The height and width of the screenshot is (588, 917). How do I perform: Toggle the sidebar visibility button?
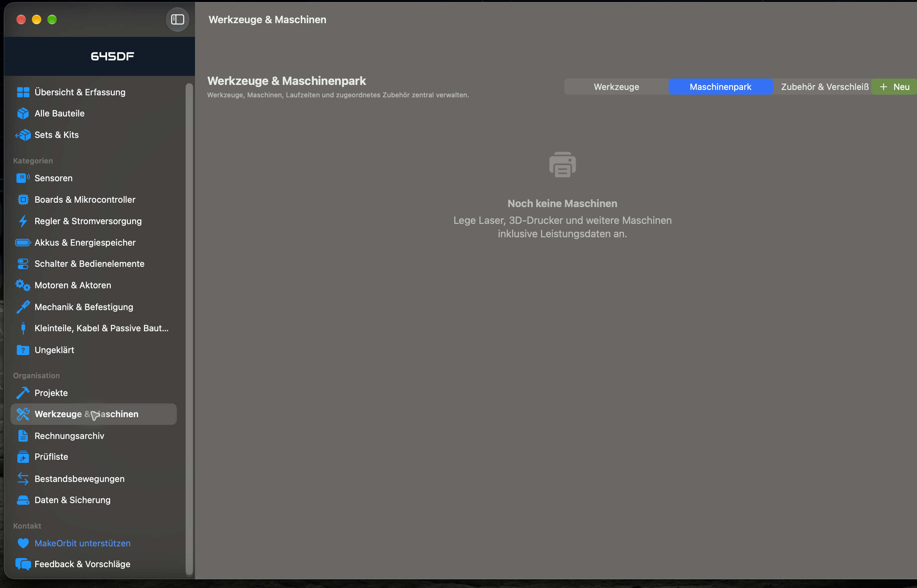(178, 19)
